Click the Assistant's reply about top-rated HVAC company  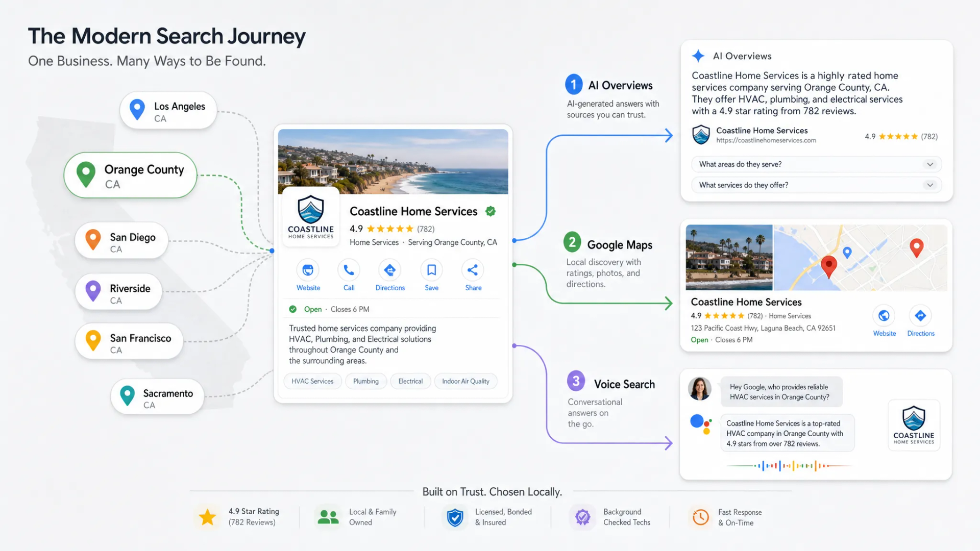(x=787, y=433)
